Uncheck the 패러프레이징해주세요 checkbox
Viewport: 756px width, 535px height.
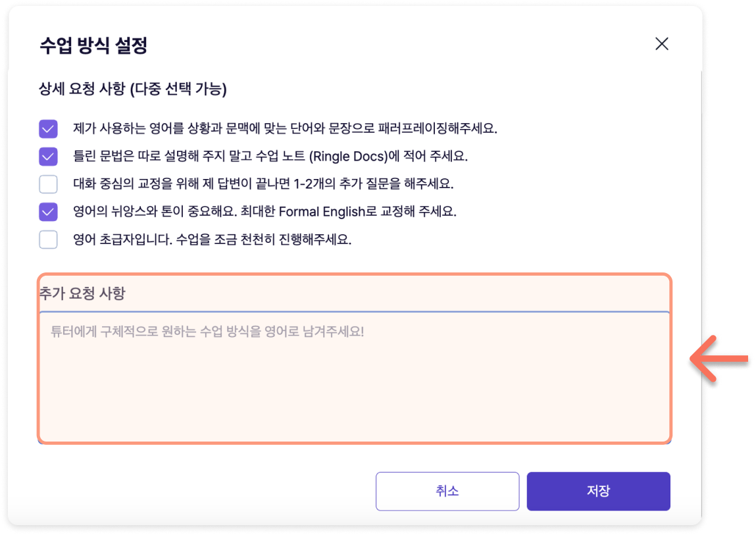click(x=48, y=129)
